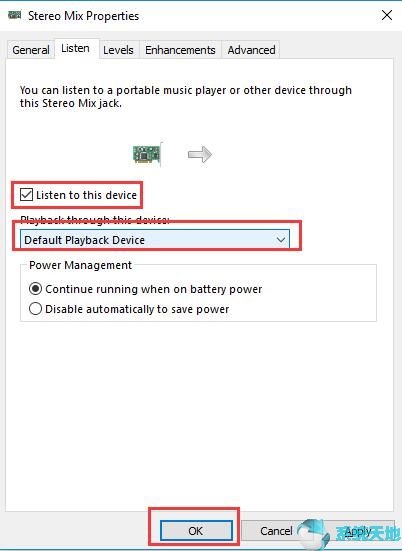The height and width of the screenshot is (551, 402).
Task: Open the Advanced tab
Action: pyautogui.click(x=251, y=50)
